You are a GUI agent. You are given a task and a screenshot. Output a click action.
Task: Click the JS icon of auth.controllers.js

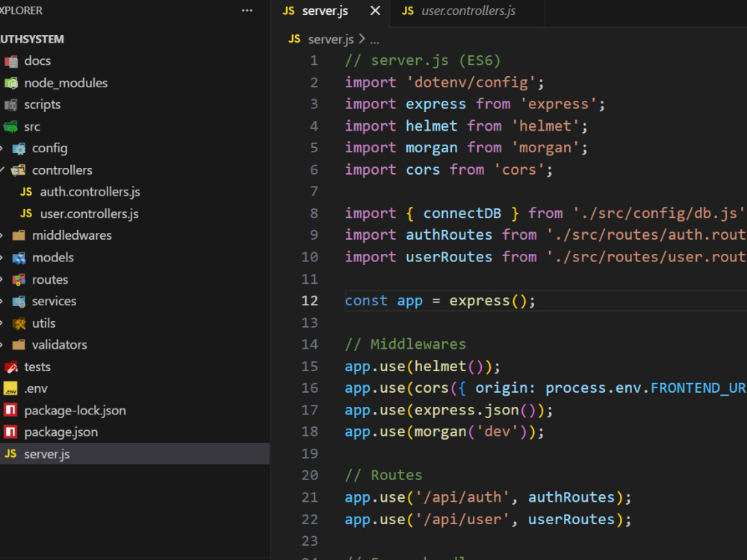click(26, 192)
